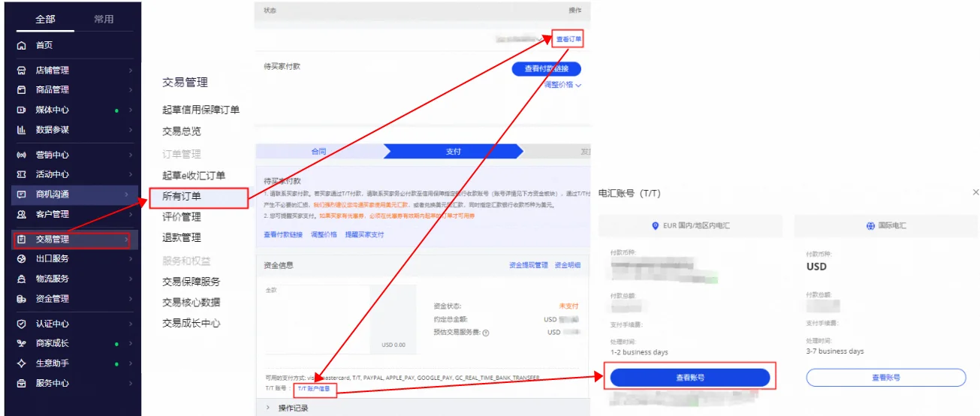Expand the 客户管理 submenu arrow
980x416 pixels.
point(131,215)
